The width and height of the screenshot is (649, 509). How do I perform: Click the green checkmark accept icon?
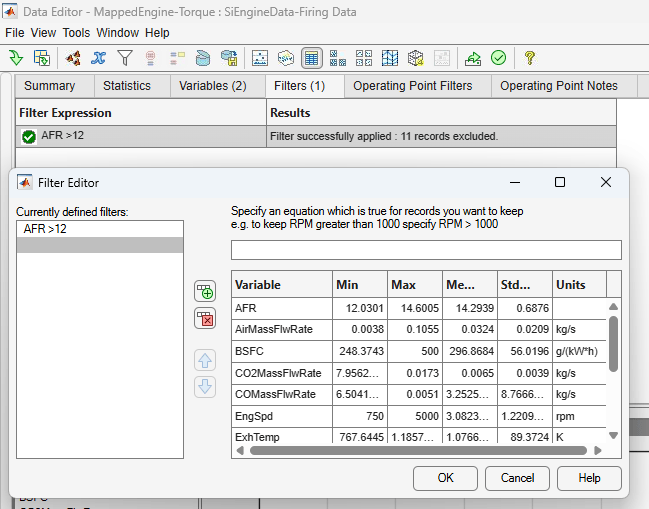pos(498,58)
